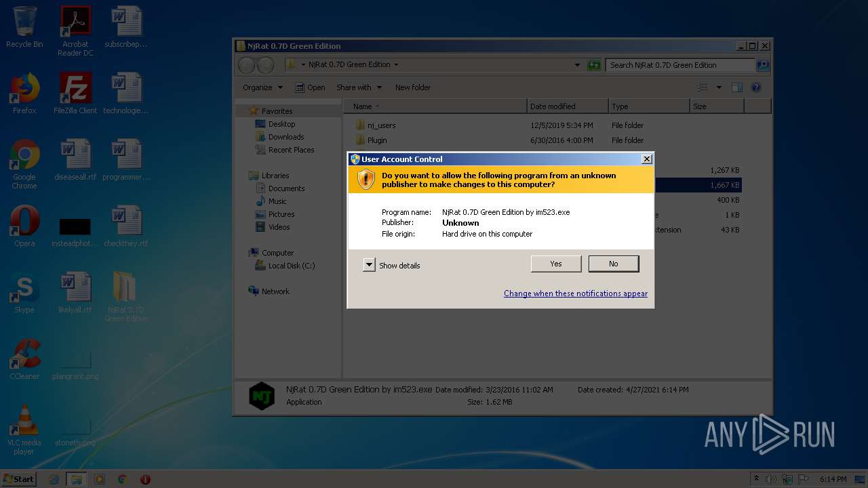Image resolution: width=868 pixels, height=488 pixels.
Task: Open Windows Explorer taskbar button
Action: coord(77,479)
